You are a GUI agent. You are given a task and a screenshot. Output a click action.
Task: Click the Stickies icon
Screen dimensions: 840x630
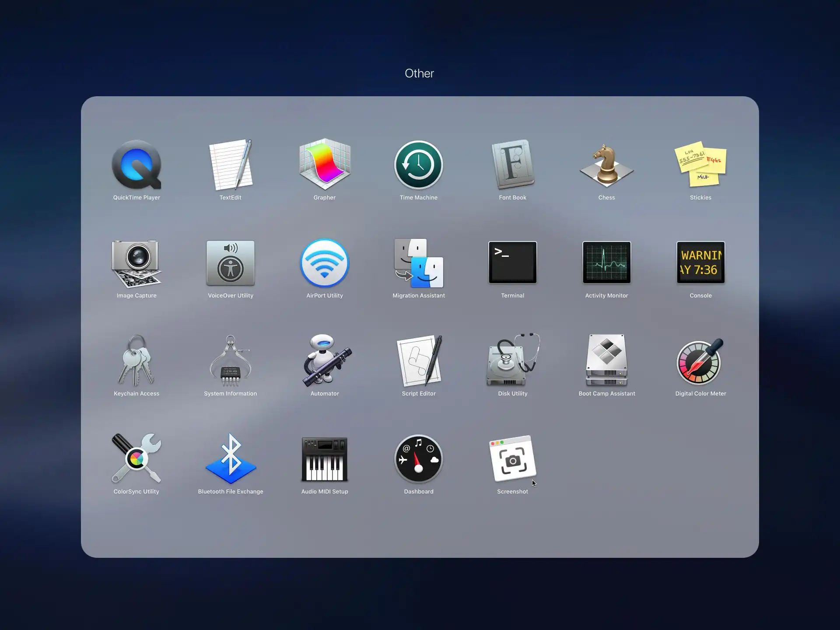point(700,165)
